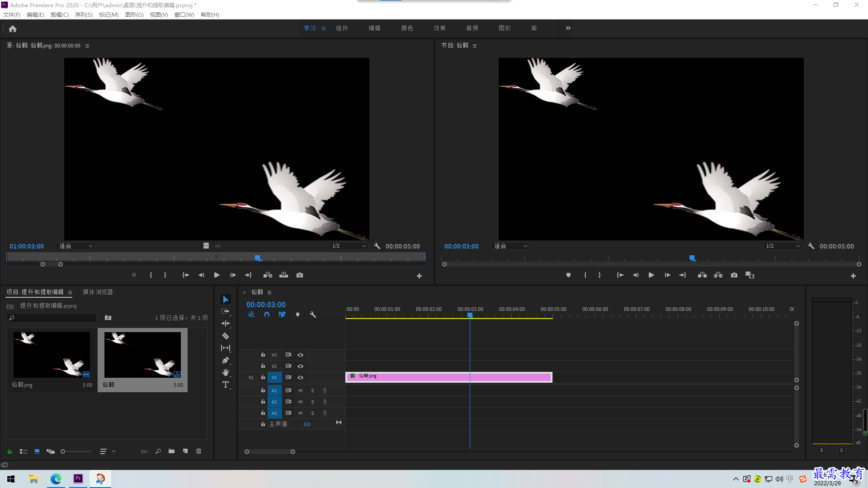Viewport: 868px width, 488px height.
Task: Open the 文件(F) menu
Action: (x=12, y=15)
